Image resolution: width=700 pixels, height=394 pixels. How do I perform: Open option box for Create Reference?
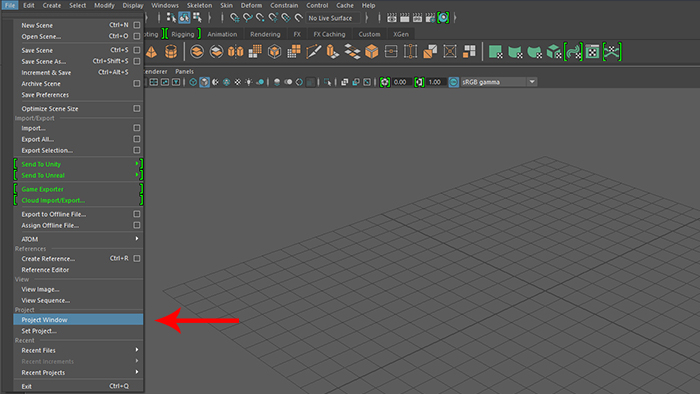[x=137, y=259]
